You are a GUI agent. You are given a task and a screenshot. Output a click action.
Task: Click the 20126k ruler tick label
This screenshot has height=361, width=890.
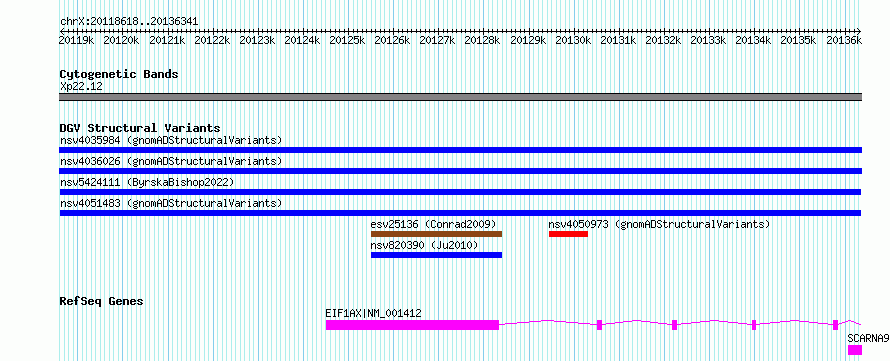pos(392,40)
